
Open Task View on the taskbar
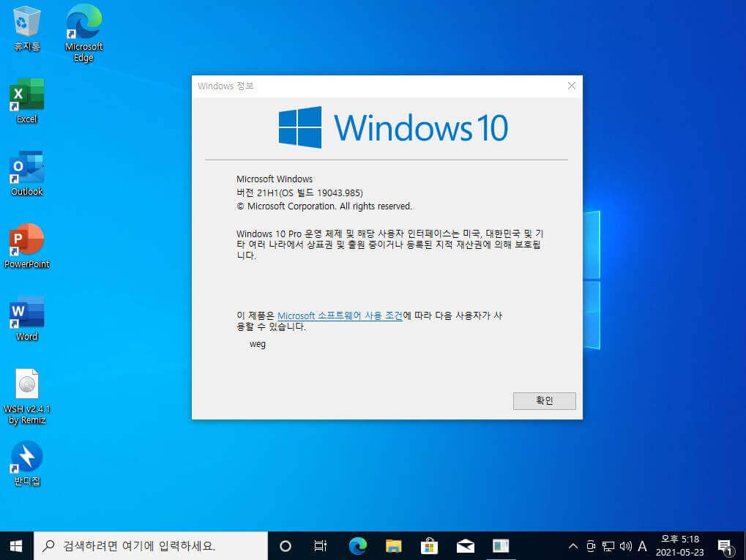pyautogui.click(x=320, y=546)
